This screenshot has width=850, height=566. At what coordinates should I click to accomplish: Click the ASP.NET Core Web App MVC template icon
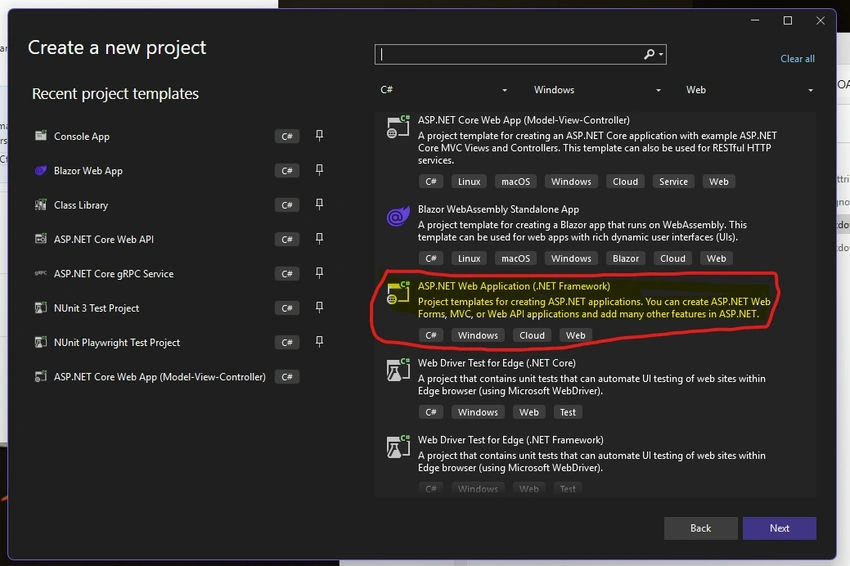[398, 127]
